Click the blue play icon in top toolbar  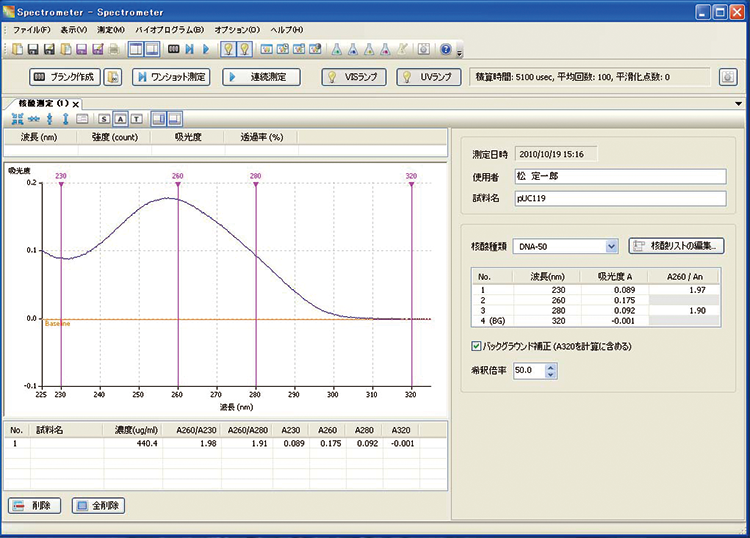point(207,49)
